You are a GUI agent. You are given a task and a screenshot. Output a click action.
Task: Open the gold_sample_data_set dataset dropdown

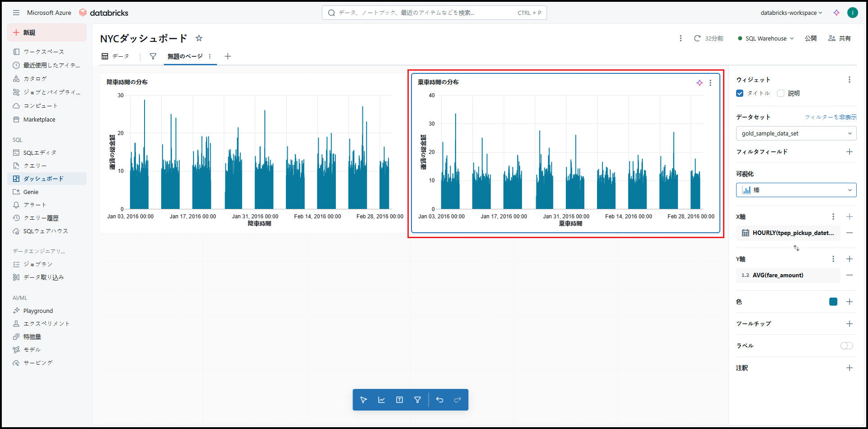point(796,133)
